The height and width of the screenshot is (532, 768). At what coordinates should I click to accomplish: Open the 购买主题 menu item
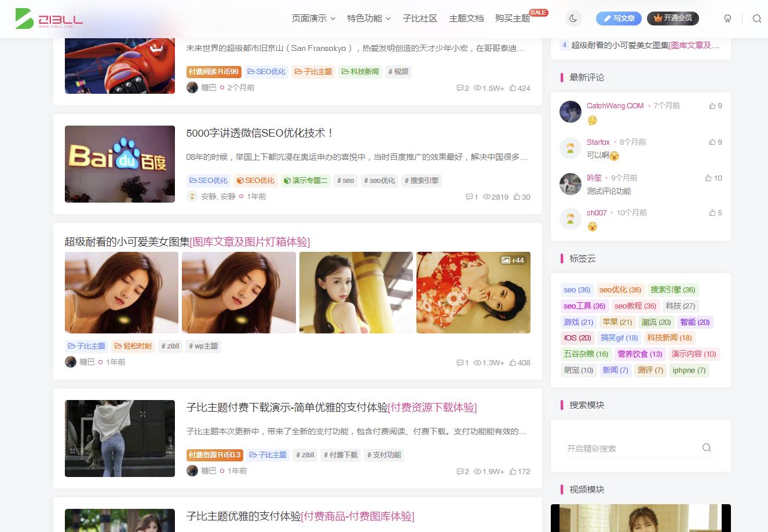513,19
